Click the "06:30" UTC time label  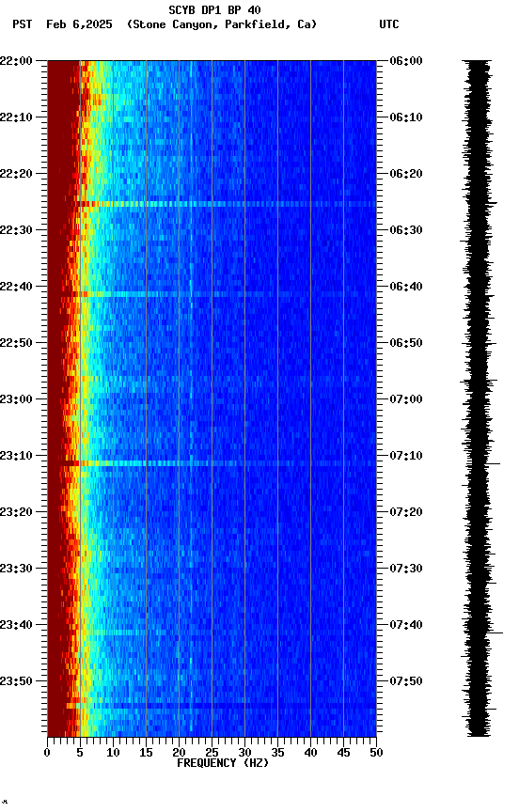[x=406, y=230]
